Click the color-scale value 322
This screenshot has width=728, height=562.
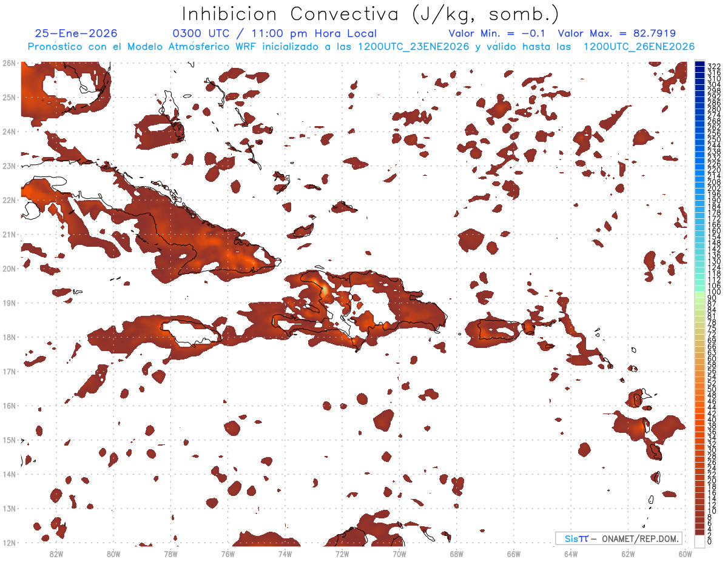(x=714, y=66)
